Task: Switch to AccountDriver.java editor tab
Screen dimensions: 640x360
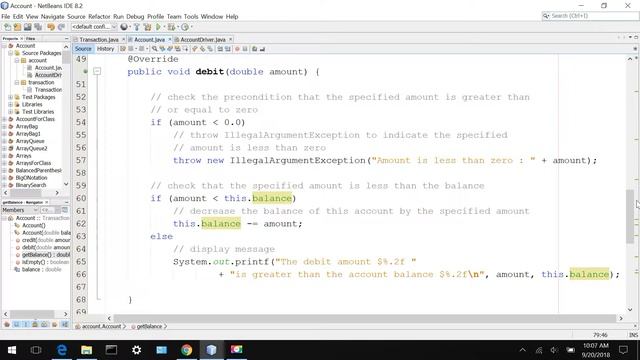Action: coord(203,40)
